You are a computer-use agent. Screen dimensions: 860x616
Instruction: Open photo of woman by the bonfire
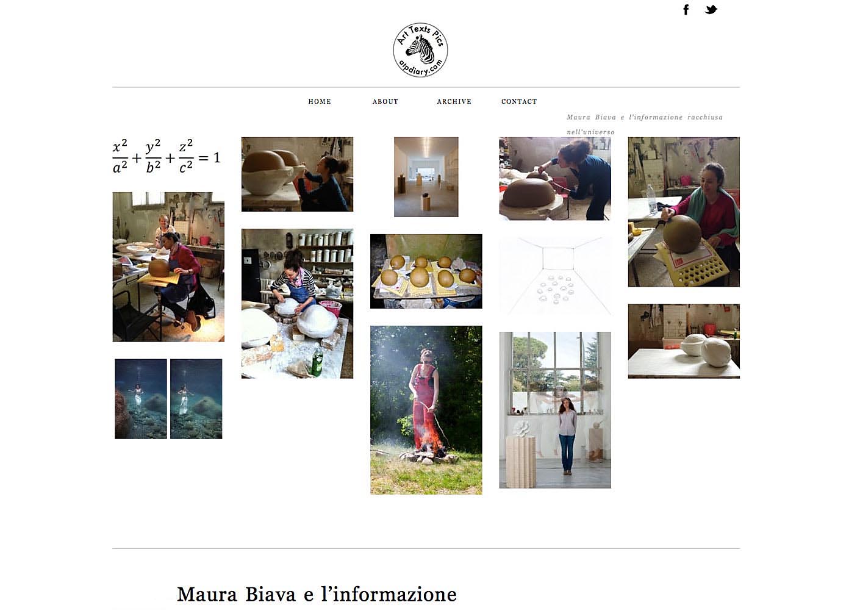click(426, 410)
